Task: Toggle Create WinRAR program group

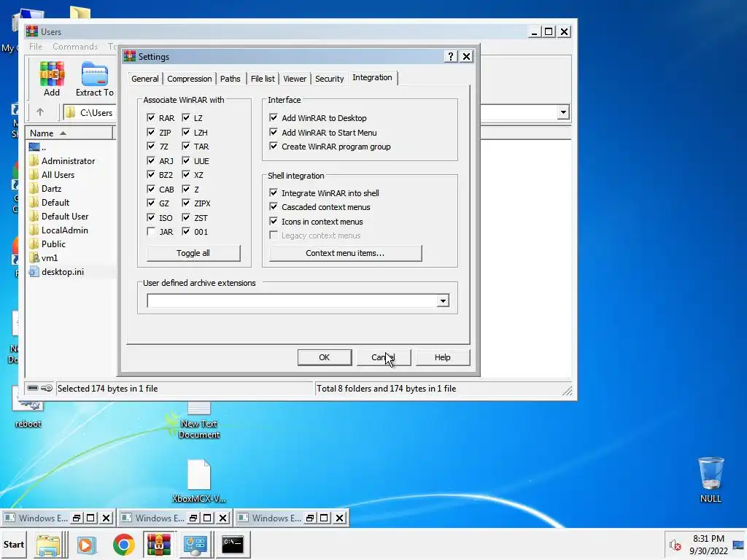Action: [274, 146]
